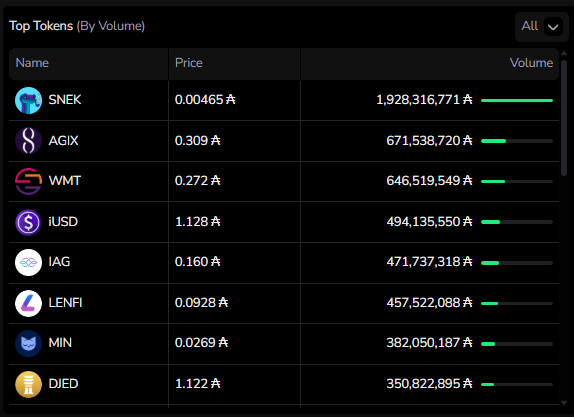The width and height of the screenshot is (574, 417).
Task: Click the AGIX token logo
Action: (29, 141)
